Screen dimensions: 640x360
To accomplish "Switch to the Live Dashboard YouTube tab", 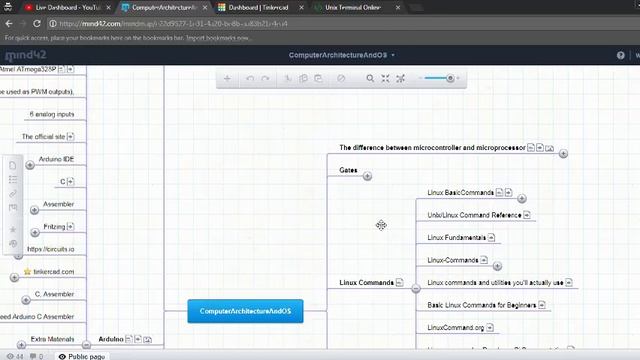I will coord(68,7).
